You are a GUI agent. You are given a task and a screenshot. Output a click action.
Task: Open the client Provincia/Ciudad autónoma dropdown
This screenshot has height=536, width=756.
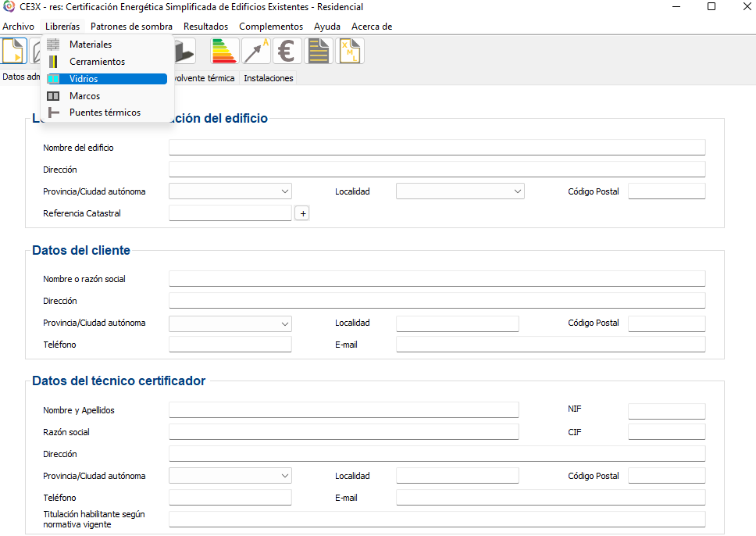tap(230, 323)
